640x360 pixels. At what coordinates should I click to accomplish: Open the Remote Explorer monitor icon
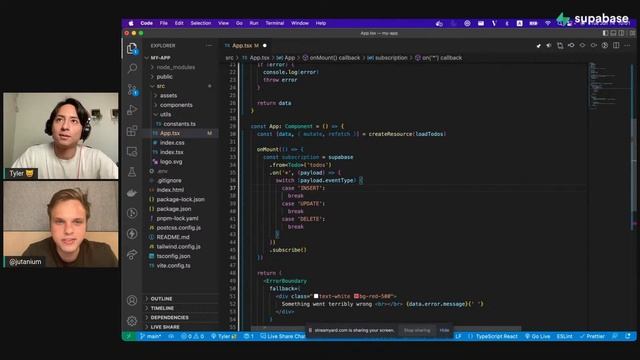tap(132, 151)
